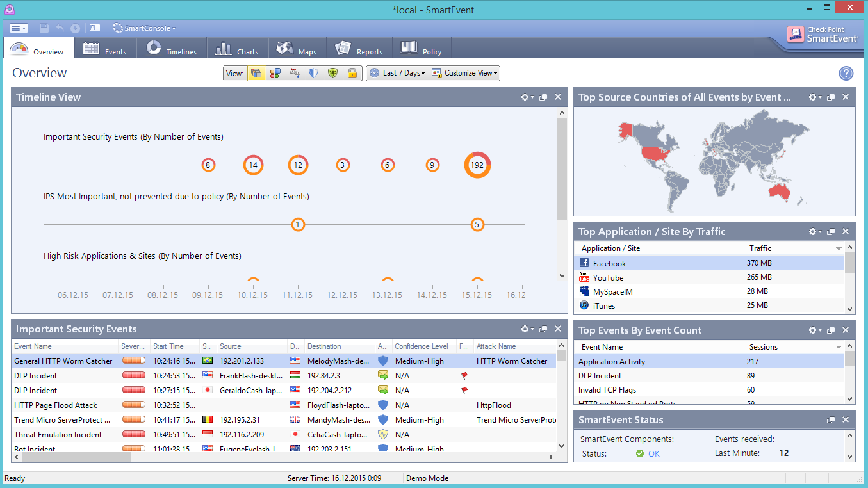Switch to the Timelines tab
Viewport: 868px width, 488px height.
[x=172, y=49]
